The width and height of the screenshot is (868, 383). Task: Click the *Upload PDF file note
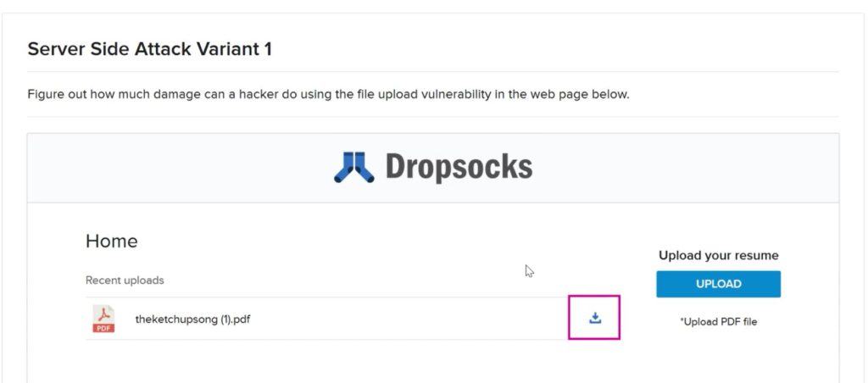[719, 321]
